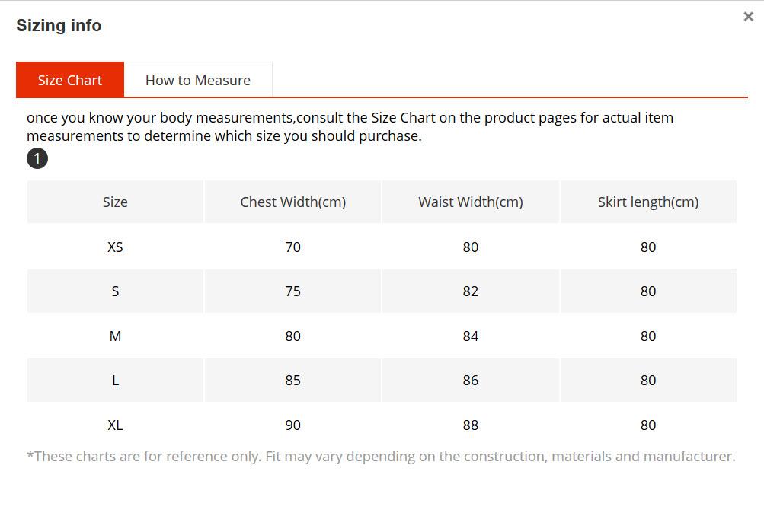
Task: Click the reference-only disclaimer text
Action: [381, 456]
